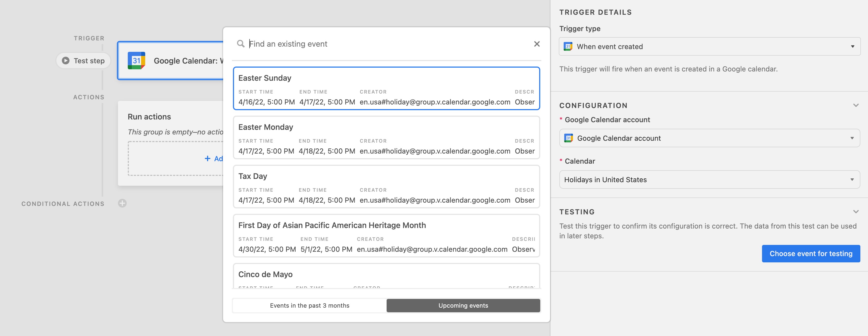Click Easter Sunday start time 4/16/22, 5:00 PM

pos(266,102)
